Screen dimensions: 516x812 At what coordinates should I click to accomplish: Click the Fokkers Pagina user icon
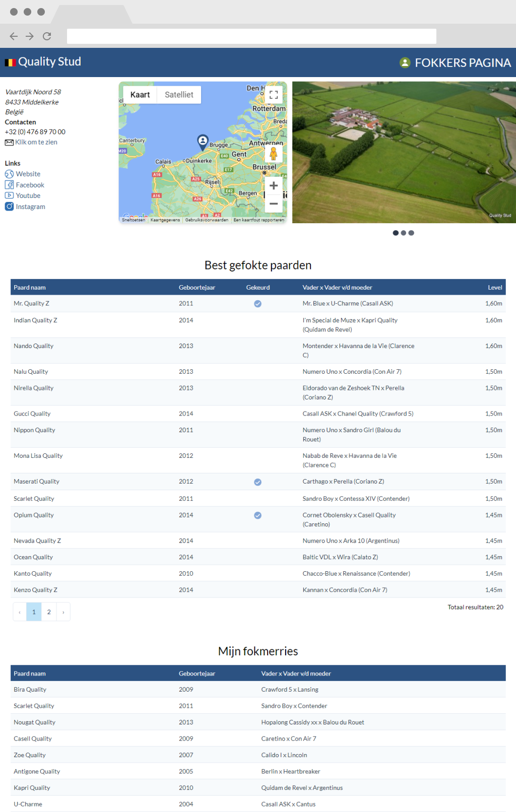pyautogui.click(x=405, y=62)
